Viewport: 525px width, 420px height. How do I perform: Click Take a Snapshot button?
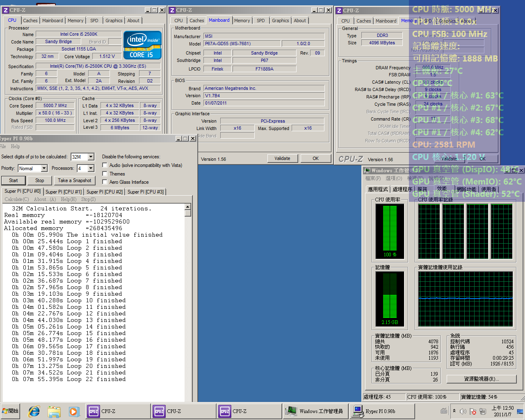[x=75, y=180]
